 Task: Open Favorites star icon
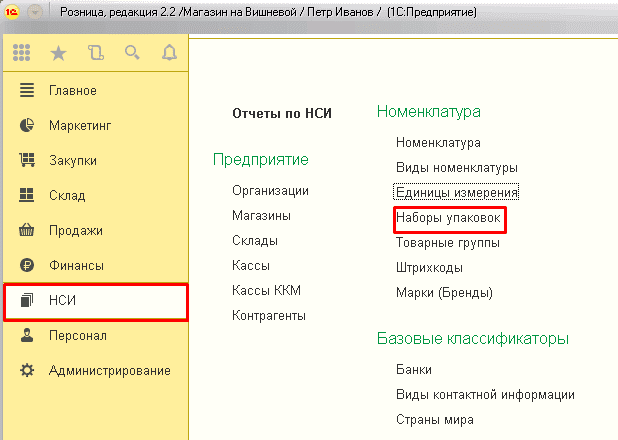[59, 53]
